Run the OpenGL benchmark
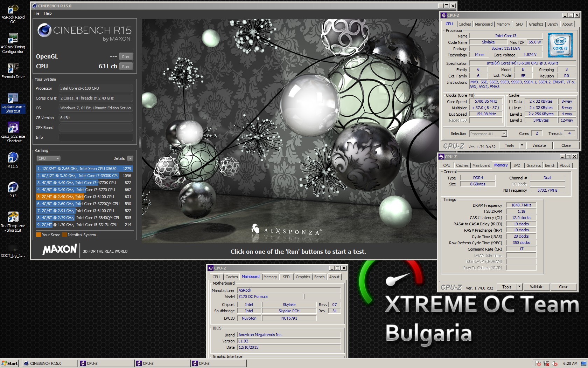Image resolution: width=588 pixels, height=368 pixels. point(126,57)
